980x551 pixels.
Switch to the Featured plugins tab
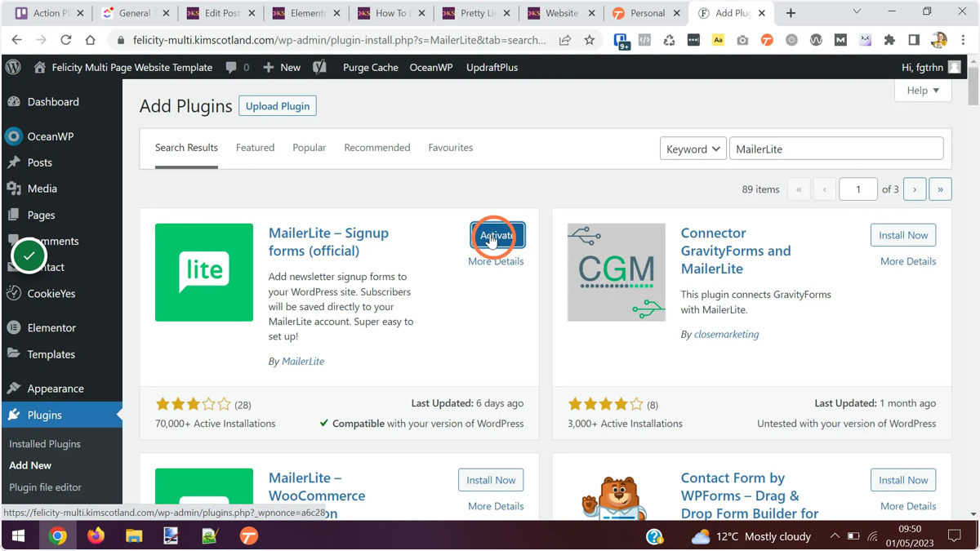point(255,148)
